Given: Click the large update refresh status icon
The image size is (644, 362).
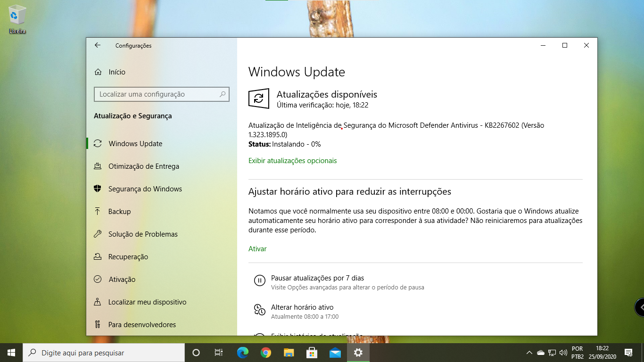Looking at the screenshot, I should (259, 99).
